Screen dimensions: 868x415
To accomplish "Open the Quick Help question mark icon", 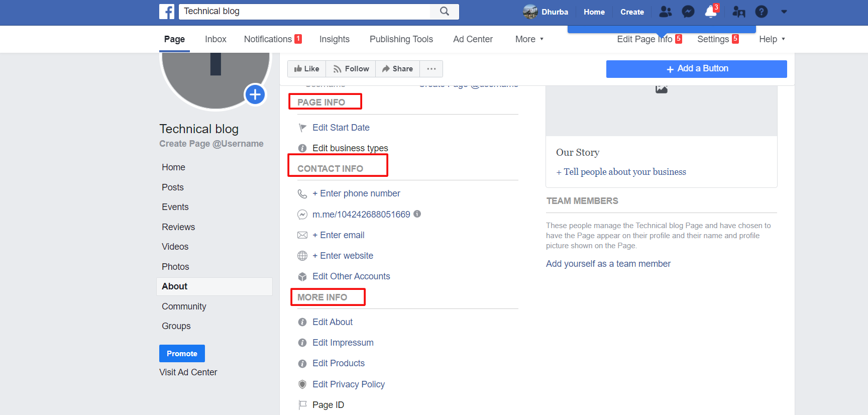I will click(762, 12).
